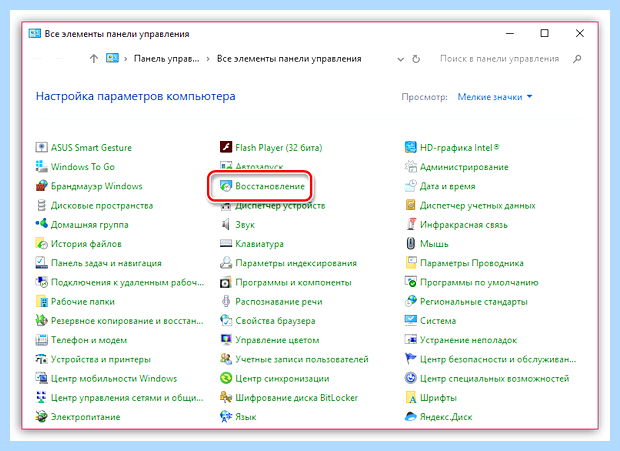Click the Управление цветом icon
Screen dimensions: 620x451
pos(226,340)
